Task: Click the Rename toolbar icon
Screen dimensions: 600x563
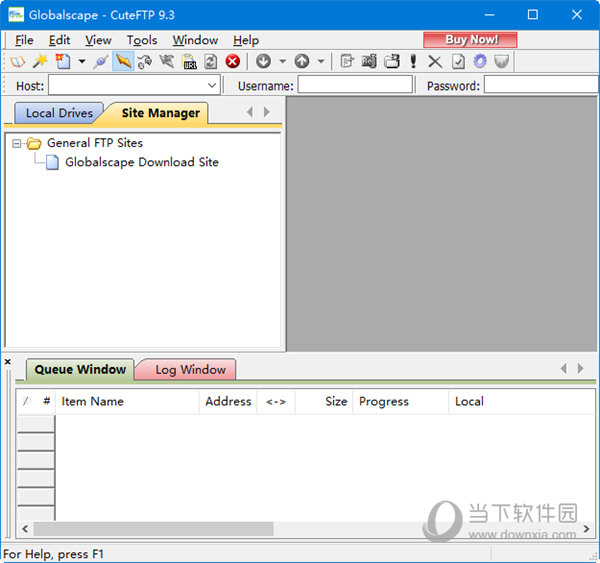Action: coord(369,61)
